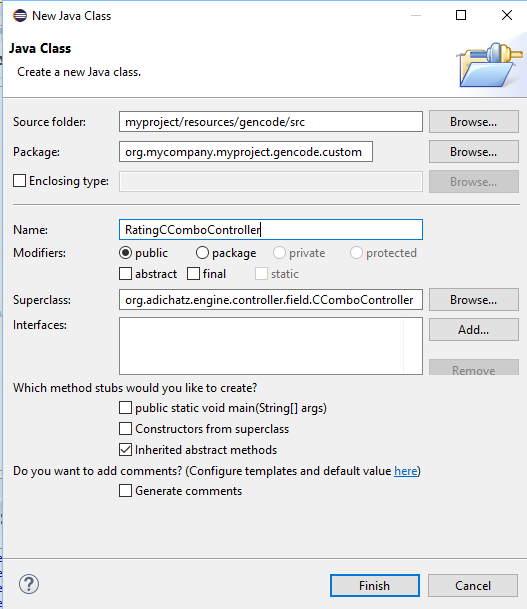The height and width of the screenshot is (609, 527).
Task: Close the New Java Class dialog
Action: pyautogui.click(x=506, y=15)
